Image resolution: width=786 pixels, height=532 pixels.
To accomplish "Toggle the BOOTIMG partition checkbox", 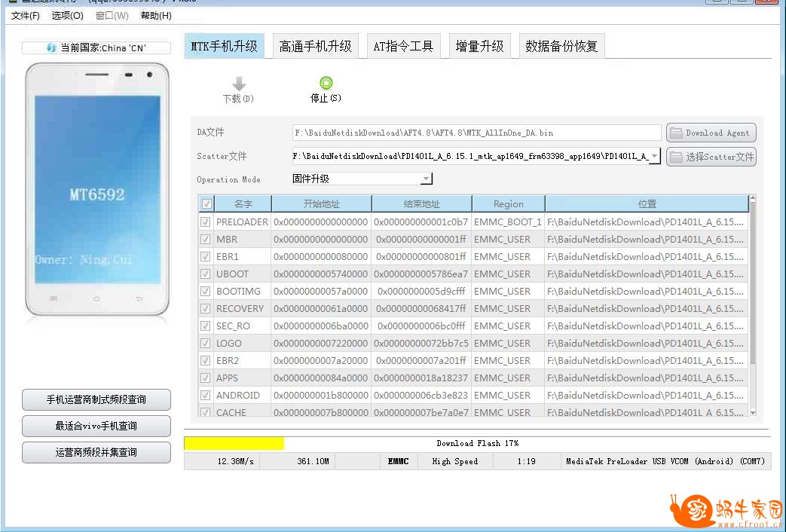I will pyautogui.click(x=206, y=292).
